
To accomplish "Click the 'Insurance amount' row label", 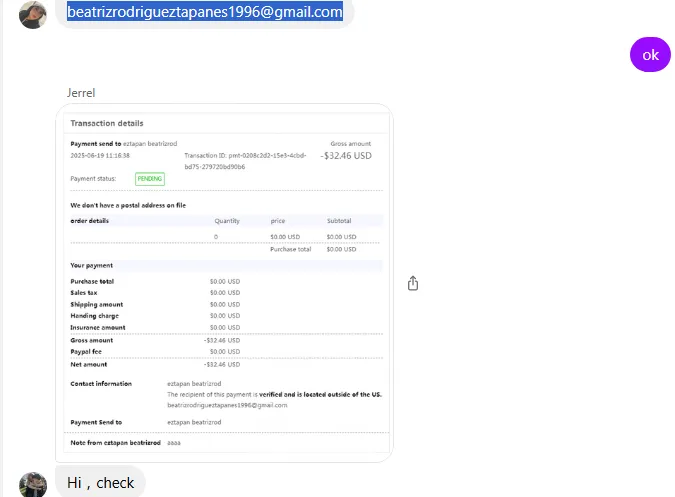I will point(98,327).
